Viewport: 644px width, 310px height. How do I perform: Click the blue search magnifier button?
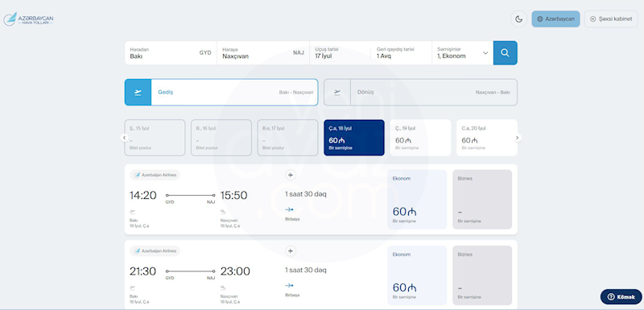tap(506, 52)
